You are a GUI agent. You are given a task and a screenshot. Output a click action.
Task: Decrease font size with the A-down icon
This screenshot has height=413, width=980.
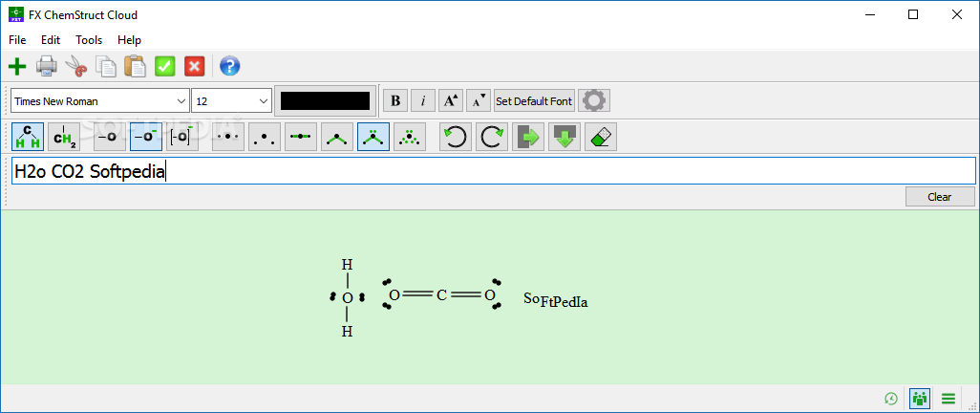479,100
